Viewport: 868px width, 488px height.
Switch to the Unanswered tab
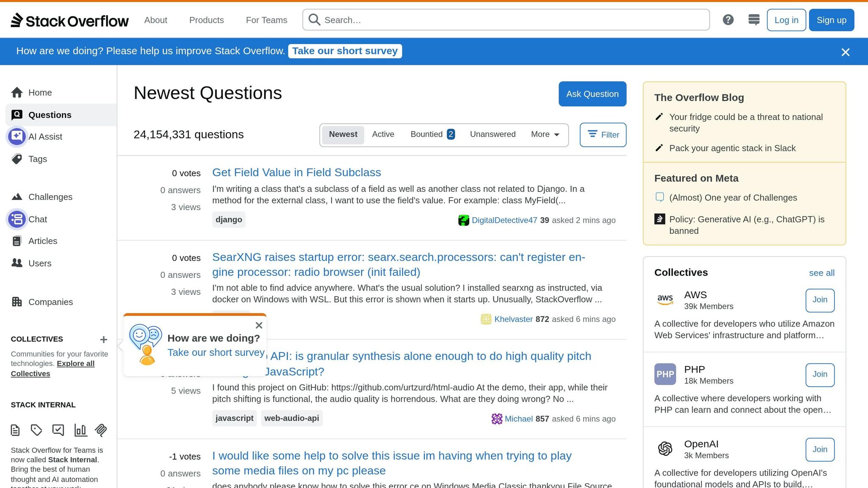pyautogui.click(x=492, y=134)
